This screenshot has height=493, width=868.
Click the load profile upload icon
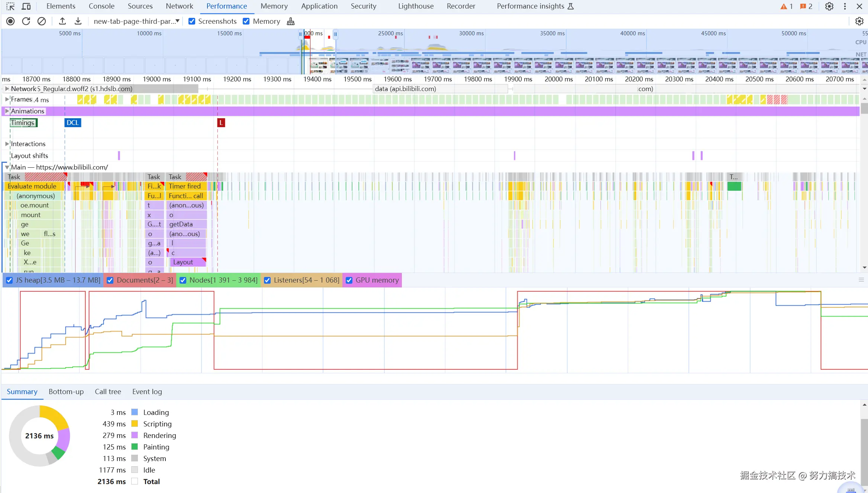click(x=62, y=21)
